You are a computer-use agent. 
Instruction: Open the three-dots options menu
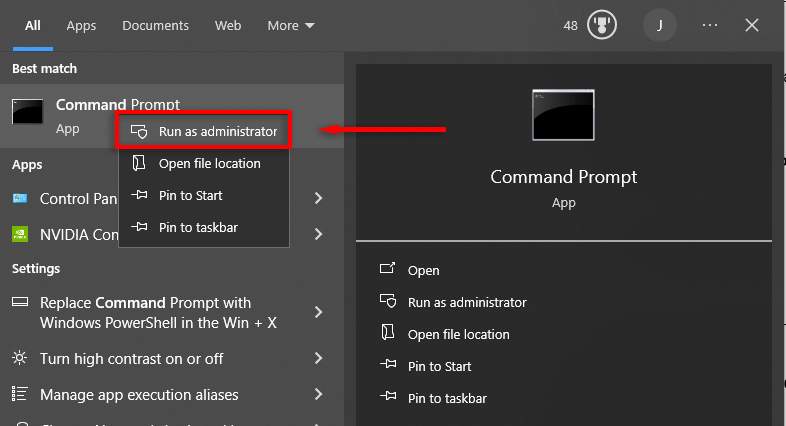point(710,25)
